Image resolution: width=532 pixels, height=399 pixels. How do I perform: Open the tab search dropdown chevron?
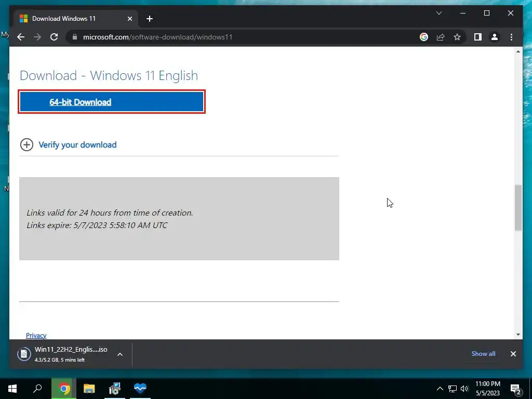coord(438,13)
